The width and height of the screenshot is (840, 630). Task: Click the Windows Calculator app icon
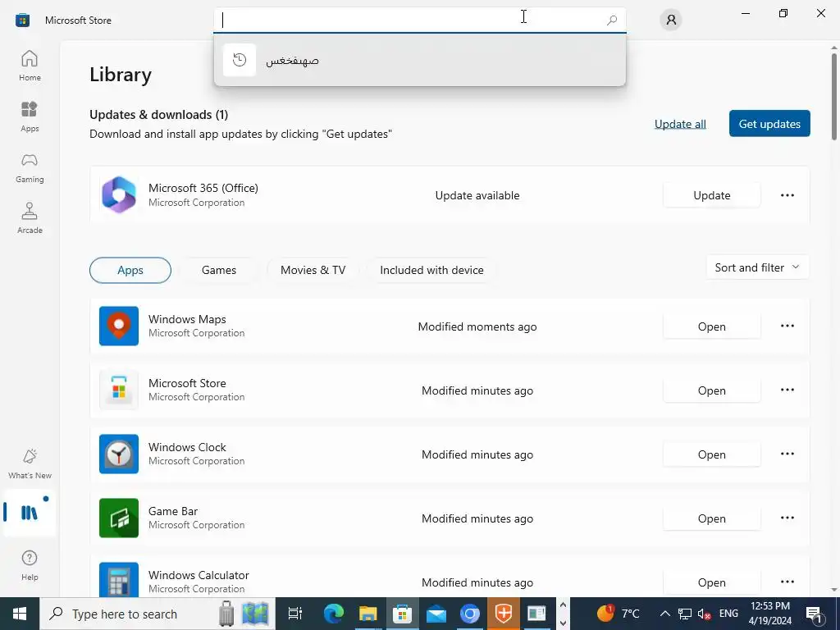point(119,580)
